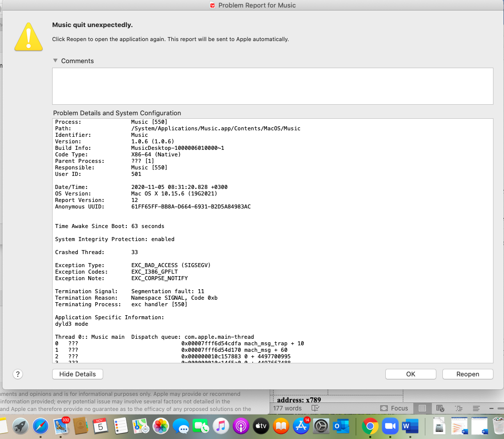Click the help question mark button
This screenshot has height=439, width=504.
(18, 374)
